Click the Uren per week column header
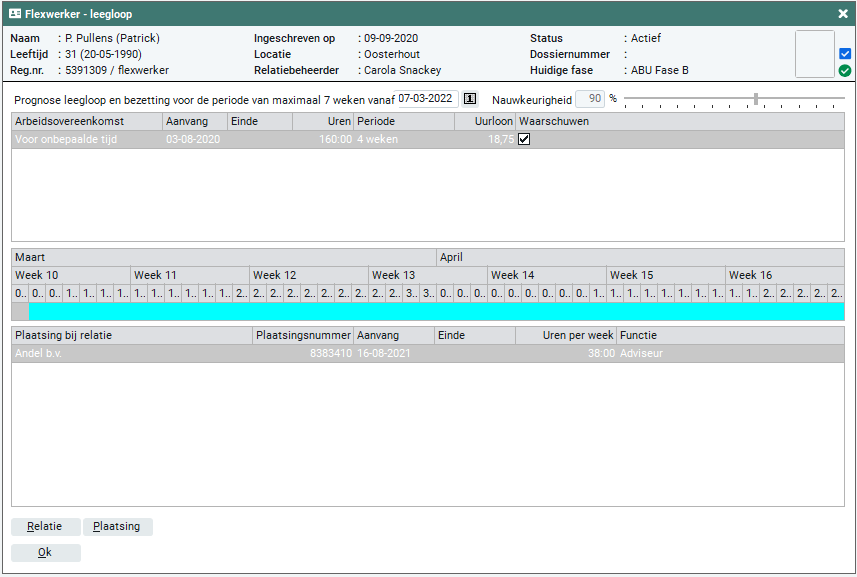The image size is (857, 577). tap(565, 335)
